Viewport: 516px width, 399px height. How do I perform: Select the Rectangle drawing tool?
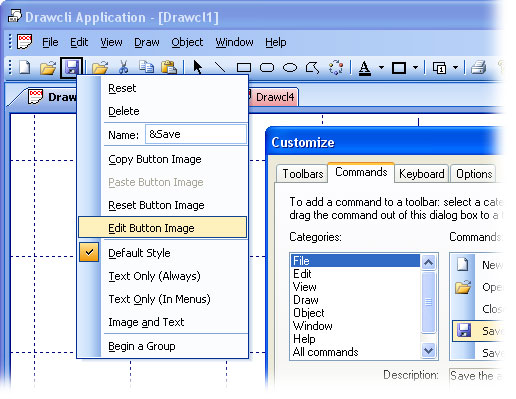tap(244, 68)
